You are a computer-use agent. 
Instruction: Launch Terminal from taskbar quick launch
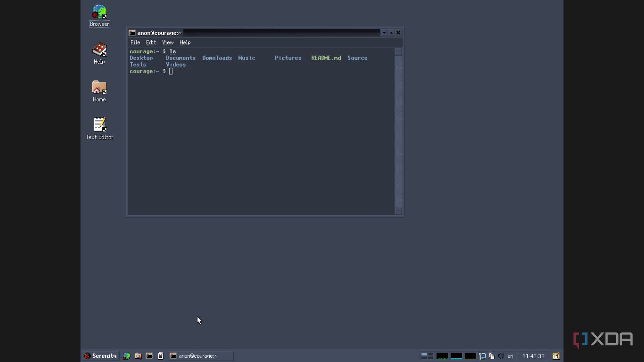click(x=149, y=356)
